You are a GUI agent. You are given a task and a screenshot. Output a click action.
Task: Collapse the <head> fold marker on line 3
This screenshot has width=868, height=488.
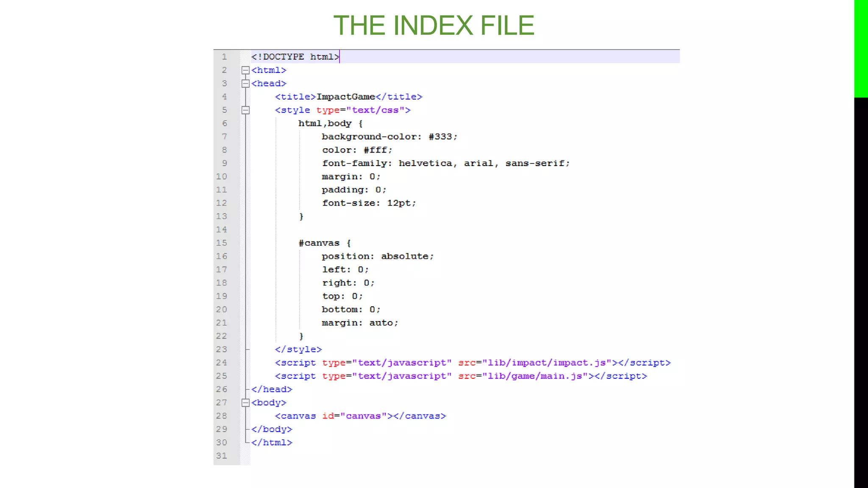245,84
